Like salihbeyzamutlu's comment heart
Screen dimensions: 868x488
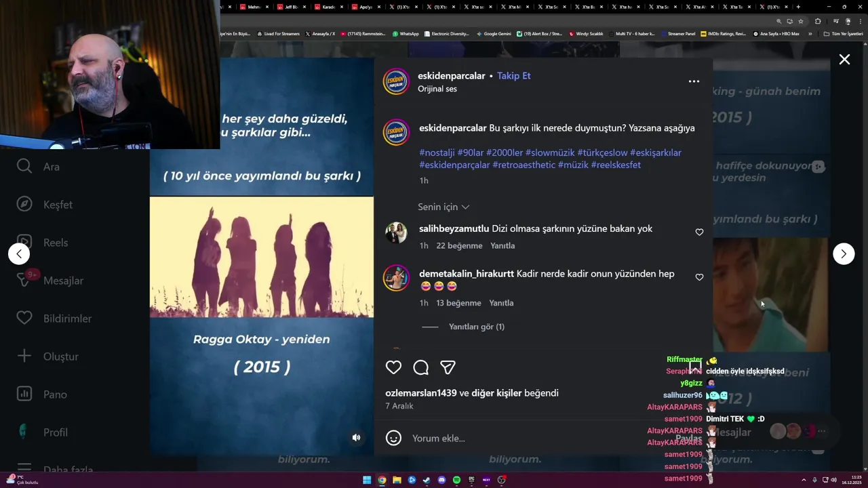click(699, 232)
